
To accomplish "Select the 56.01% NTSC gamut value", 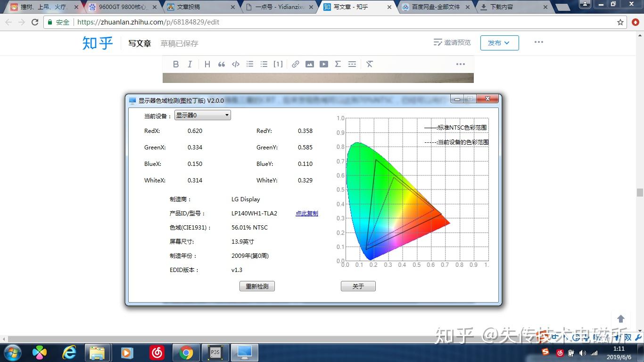I will 249,228.
